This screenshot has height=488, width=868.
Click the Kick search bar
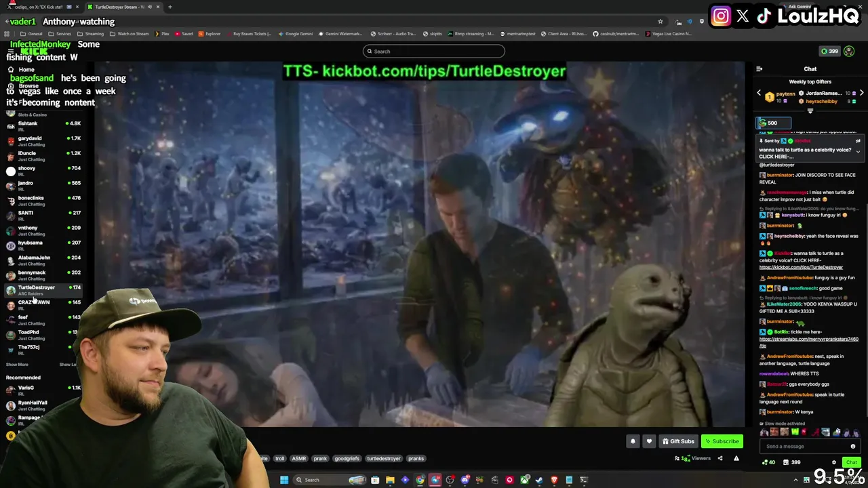point(434,51)
